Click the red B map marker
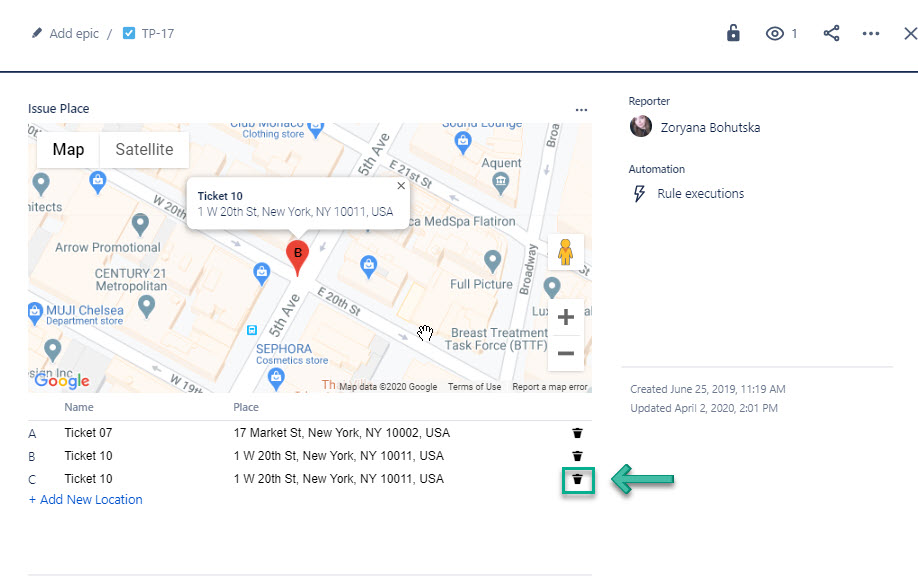 [x=297, y=256]
